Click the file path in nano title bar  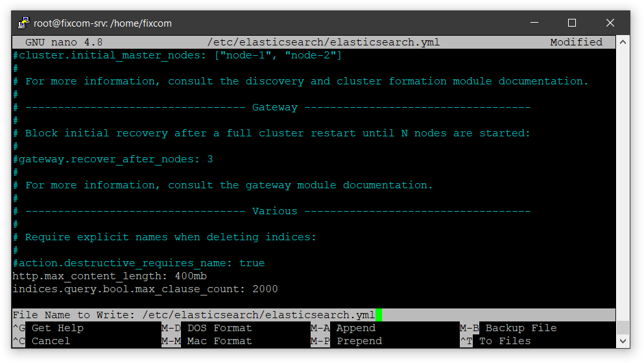pos(323,42)
